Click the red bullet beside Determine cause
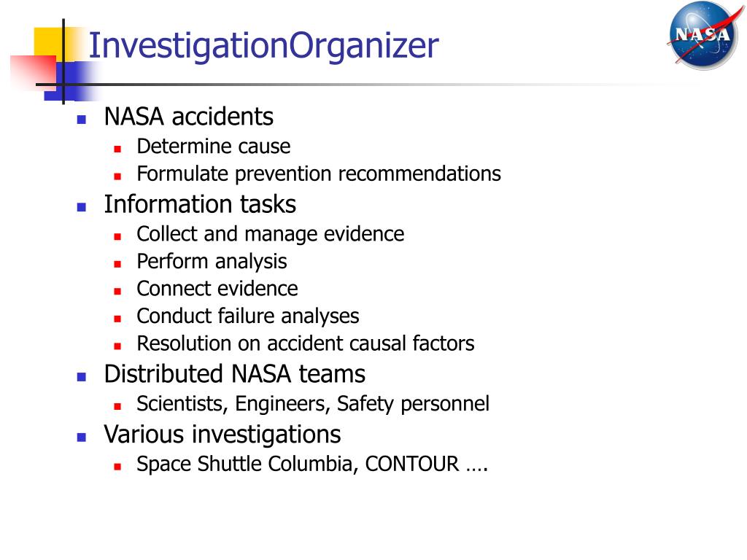The image size is (747, 560). 117,149
